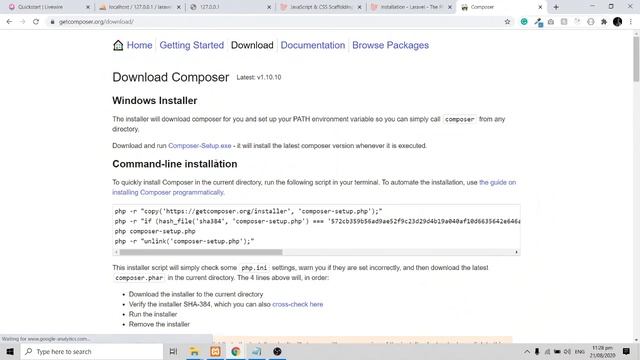The height and width of the screenshot is (360, 640).
Task: Open the XAMPP taskbar icon
Action: click(215, 351)
